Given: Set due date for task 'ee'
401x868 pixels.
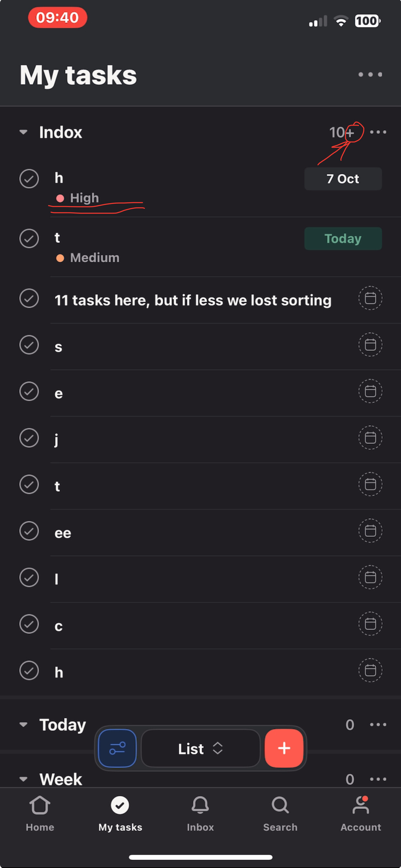Looking at the screenshot, I should tap(370, 531).
